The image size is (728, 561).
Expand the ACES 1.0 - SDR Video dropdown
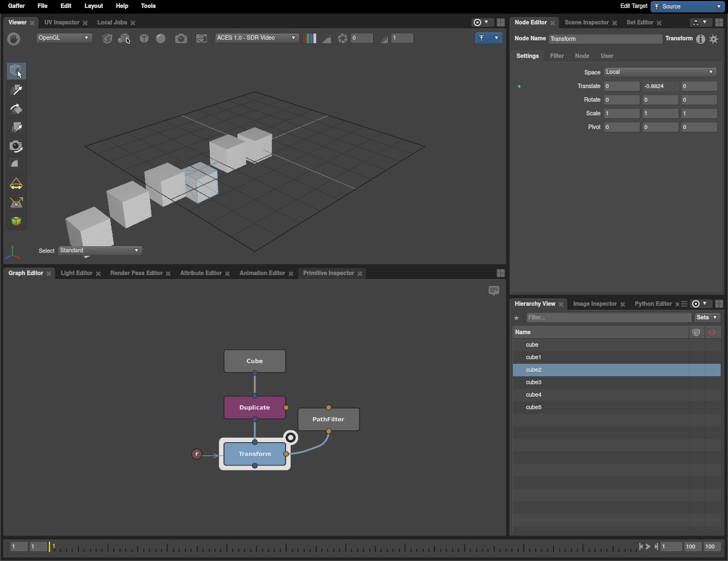(x=257, y=38)
